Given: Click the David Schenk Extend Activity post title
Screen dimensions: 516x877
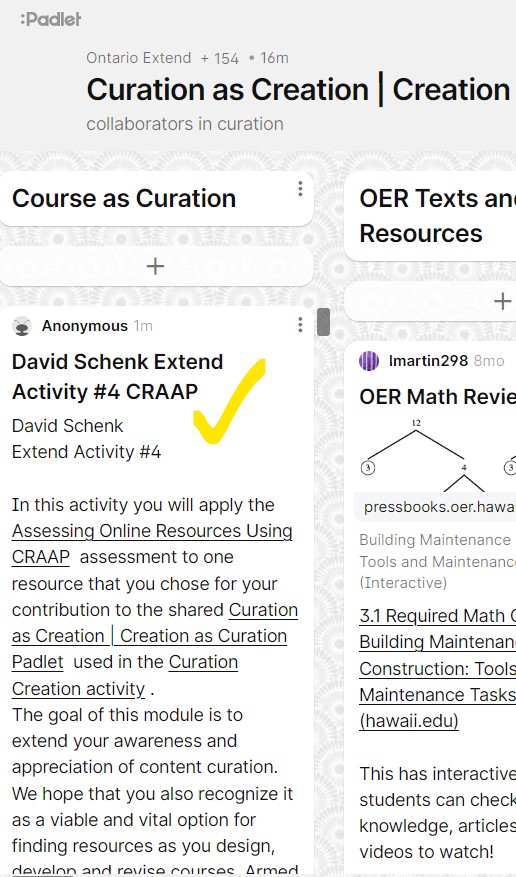Looking at the screenshot, I should pos(117,377).
